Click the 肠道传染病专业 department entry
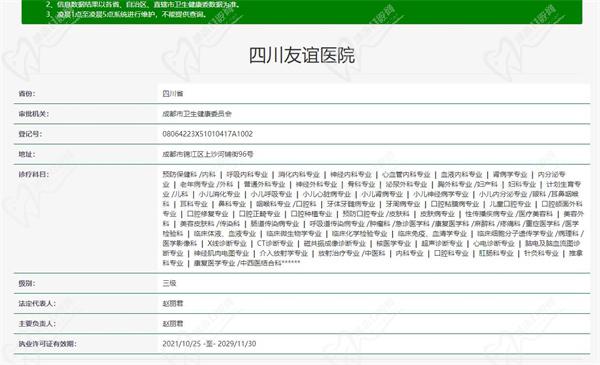The height and width of the screenshot is (365, 600). [x=275, y=224]
